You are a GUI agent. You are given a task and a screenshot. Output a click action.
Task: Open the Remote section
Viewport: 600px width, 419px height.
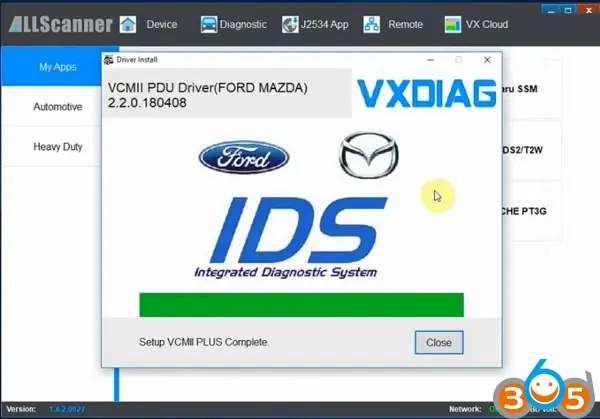(x=406, y=24)
